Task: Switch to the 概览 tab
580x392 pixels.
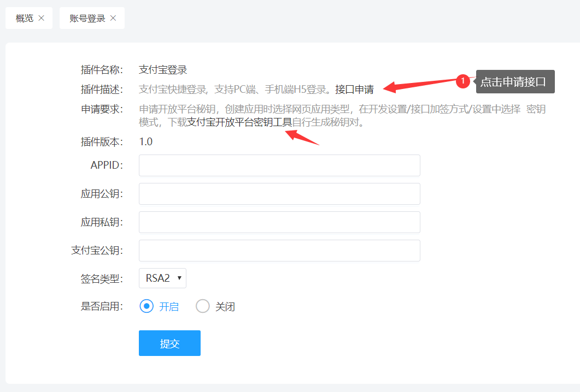Action: coord(25,18)
